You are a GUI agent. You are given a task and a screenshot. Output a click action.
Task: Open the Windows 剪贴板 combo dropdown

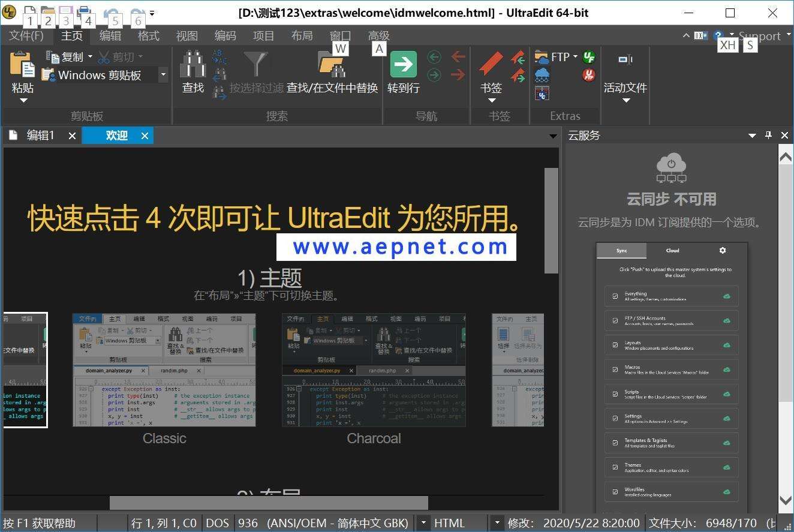pos(163,75)
